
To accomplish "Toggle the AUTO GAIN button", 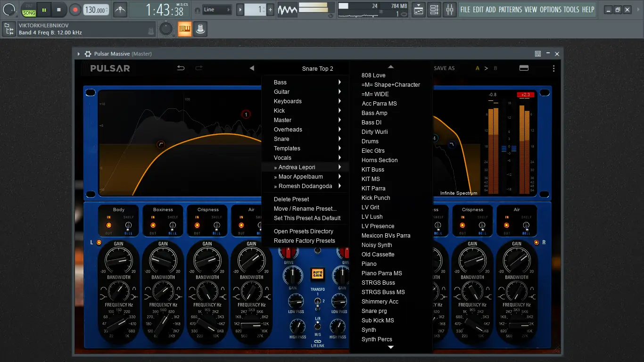I will click(317, 274).
